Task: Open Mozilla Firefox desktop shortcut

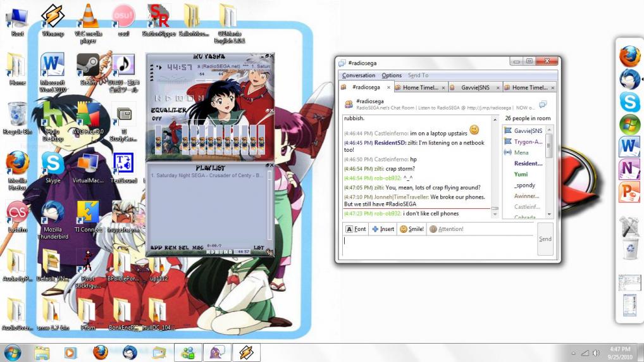Action: click(17, 170)
